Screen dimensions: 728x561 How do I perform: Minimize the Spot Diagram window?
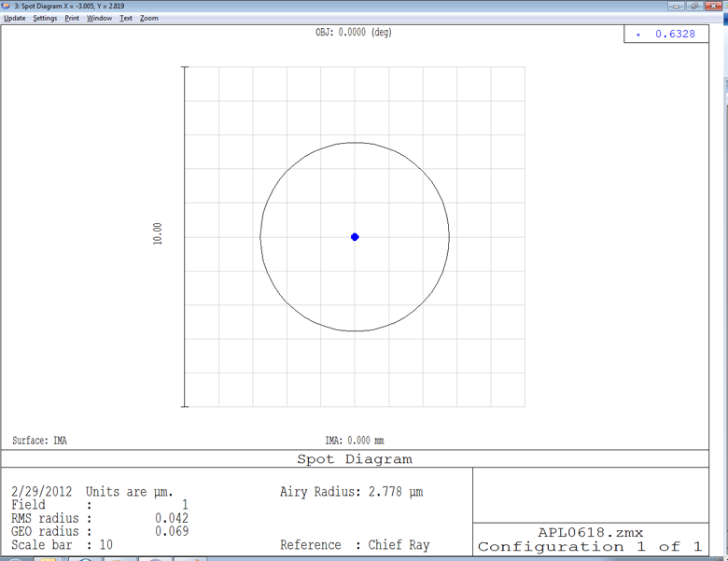(x=677, y=6)
